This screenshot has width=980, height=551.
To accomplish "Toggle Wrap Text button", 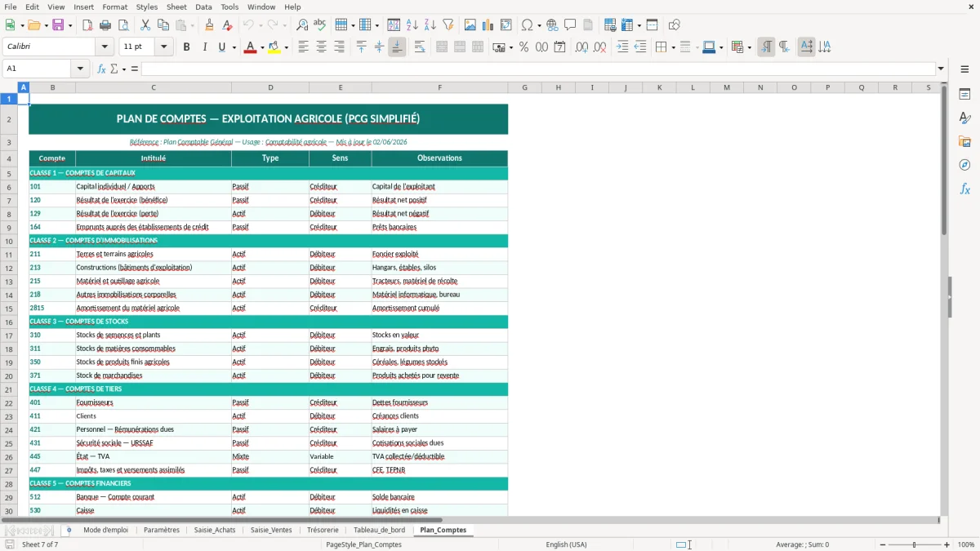I will tap(419, 47).
